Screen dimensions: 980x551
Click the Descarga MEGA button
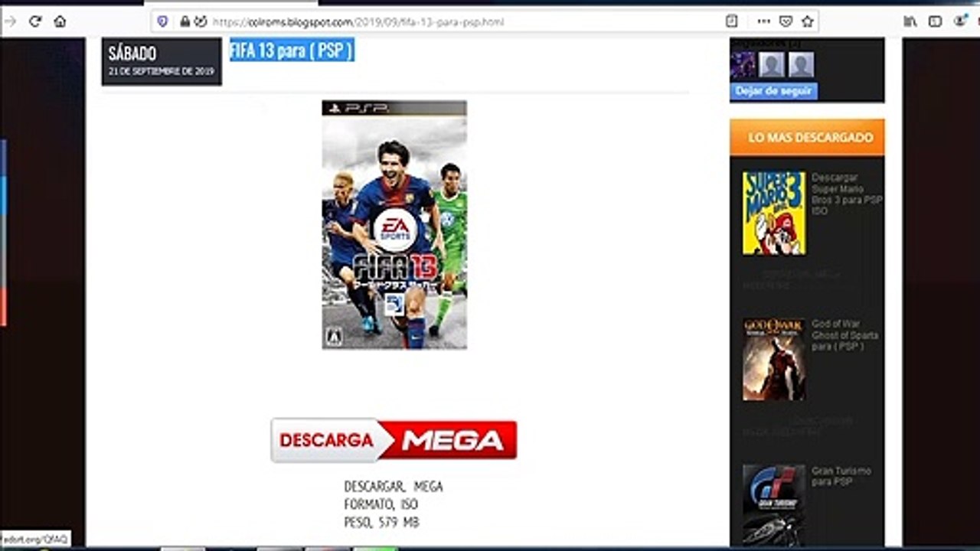tap(394, 440)
